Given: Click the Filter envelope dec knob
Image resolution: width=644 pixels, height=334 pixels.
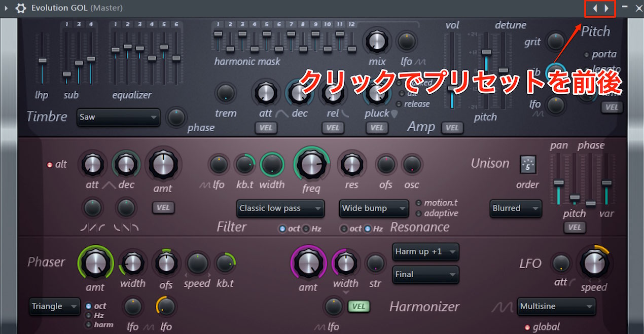Looking at the screenshot, I should [x=126, y=164].
